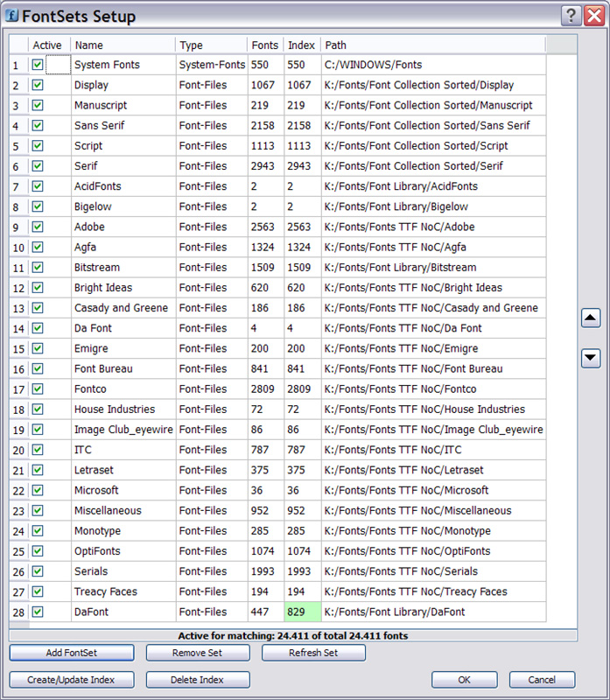Select the 2943 Fonts count for Serif
This screenshot has height=700, width=610.
(x=266, y=166)
